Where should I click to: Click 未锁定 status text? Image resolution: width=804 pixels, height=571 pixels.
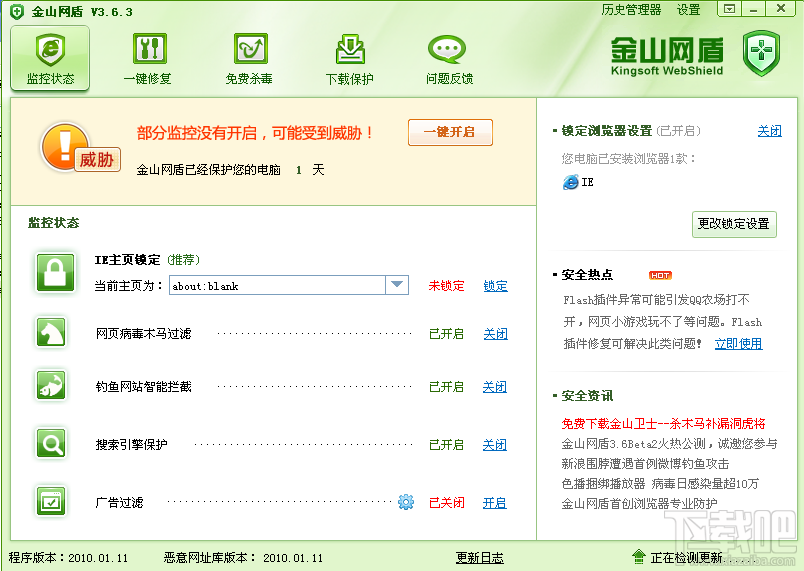click(446, 286)
